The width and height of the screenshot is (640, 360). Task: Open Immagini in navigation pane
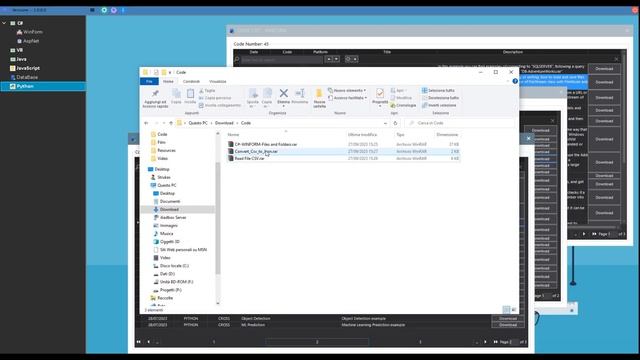point(169,226)
